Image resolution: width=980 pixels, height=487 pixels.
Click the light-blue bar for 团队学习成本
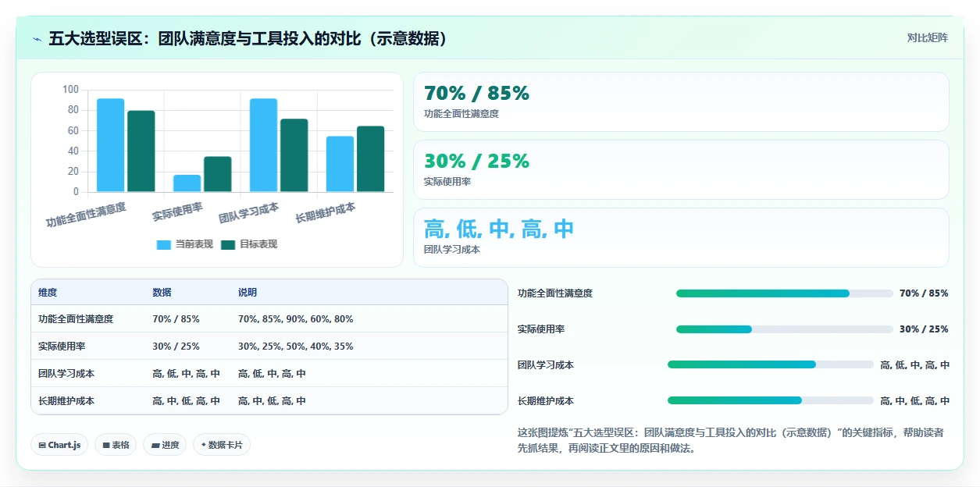(263, 145)
